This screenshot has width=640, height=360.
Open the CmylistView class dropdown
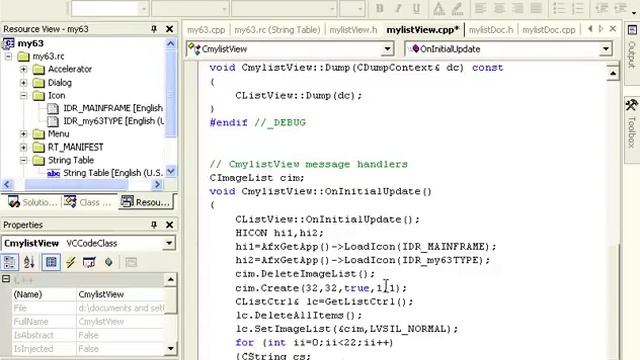pos(387,49)
